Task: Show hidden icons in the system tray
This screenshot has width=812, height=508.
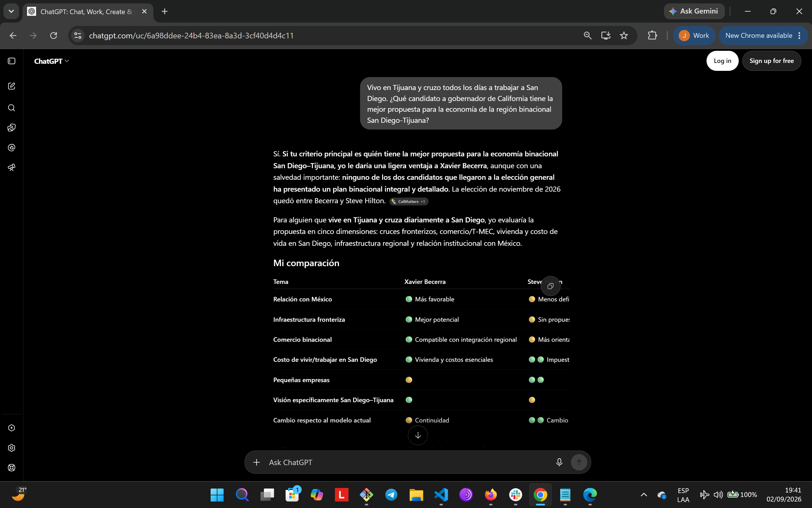Action: pos(644,494)
